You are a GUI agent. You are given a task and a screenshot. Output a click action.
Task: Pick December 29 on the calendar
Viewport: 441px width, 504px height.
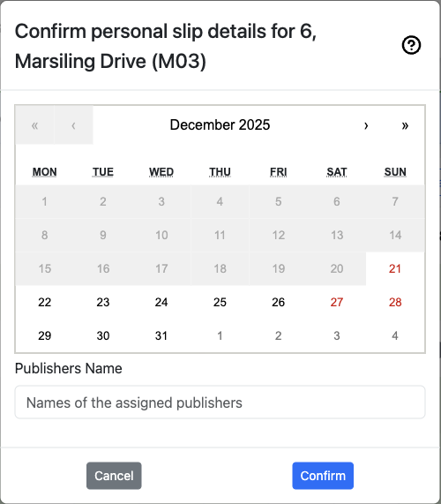(x=45, y=335)
